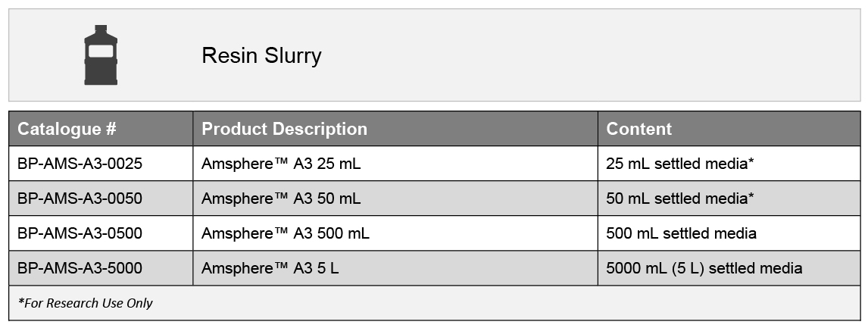Click Amsphere A3 25 mL product description
This screenshot has width=868, height=325.
click(x=281, y=164)
